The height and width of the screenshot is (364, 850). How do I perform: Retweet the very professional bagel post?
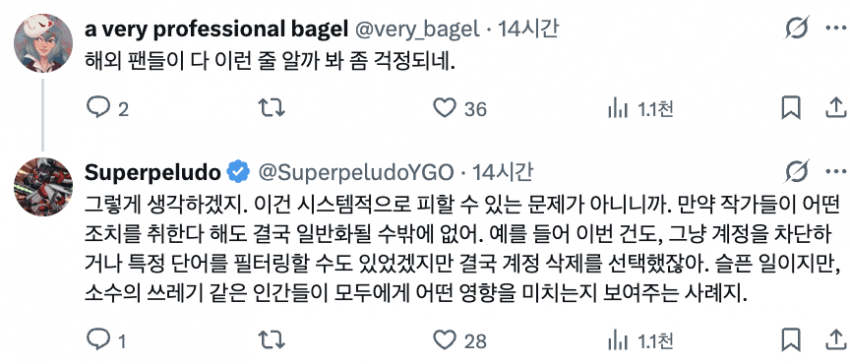point(271,108)
